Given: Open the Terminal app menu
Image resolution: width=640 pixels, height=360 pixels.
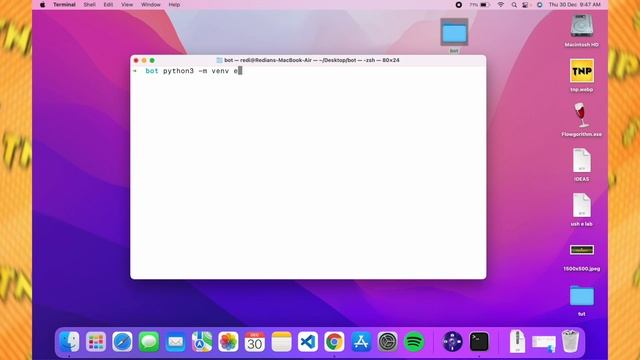Looking at the screenshot, I should click(64, 5).
